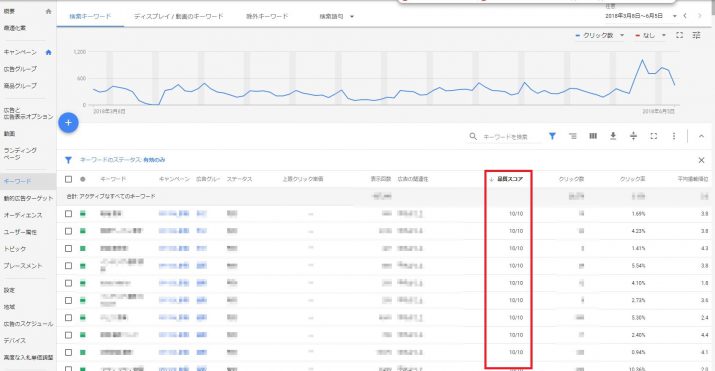Sort by the 品質スコア column header

(x=510, y=179)
